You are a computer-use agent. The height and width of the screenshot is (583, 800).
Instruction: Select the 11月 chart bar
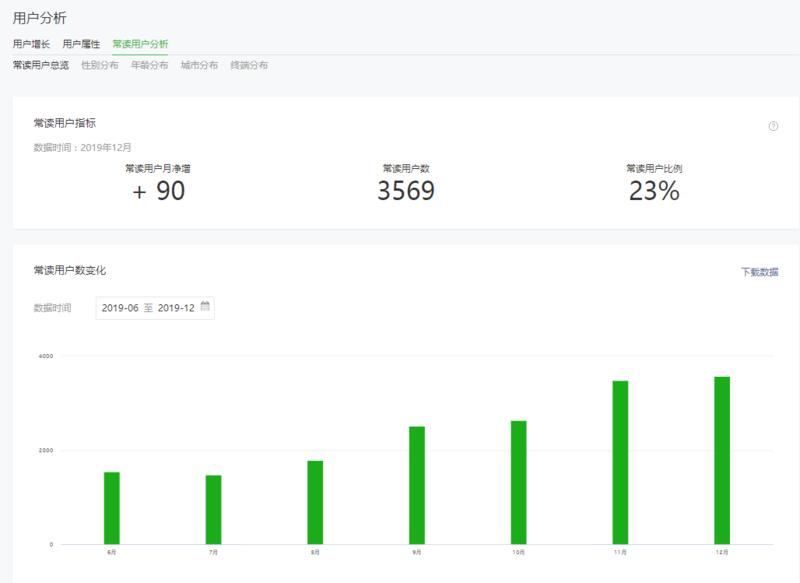coord(620,462)
